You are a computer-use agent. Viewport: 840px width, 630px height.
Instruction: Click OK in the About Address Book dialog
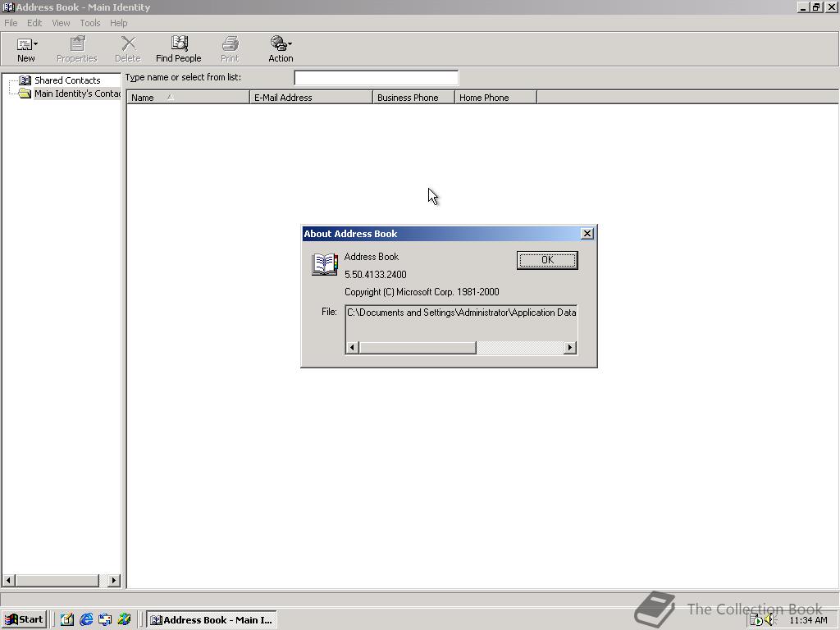pyautogui.click(x=547, y=260)
